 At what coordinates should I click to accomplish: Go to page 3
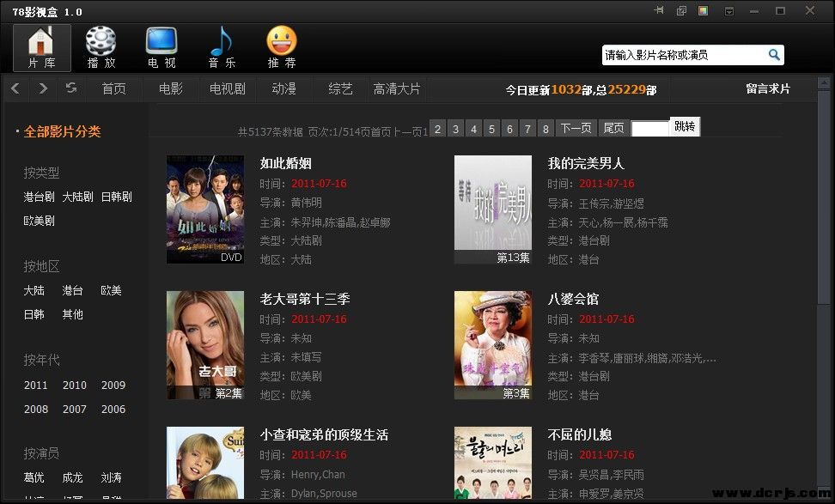(x=456, y=128)
